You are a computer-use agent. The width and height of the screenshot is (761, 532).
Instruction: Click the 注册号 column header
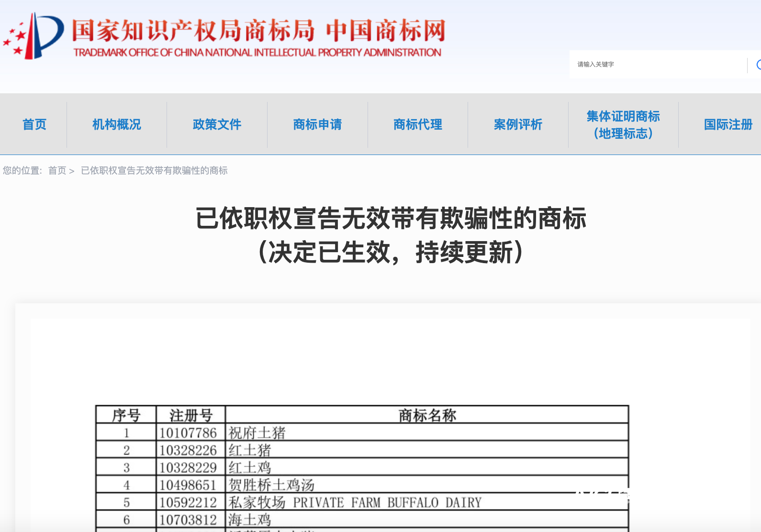[191, 415]
